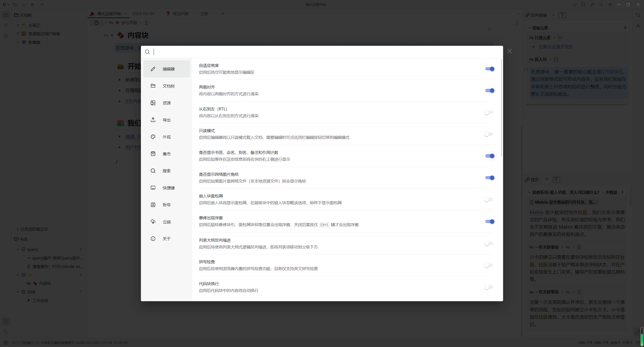Disable the 自适应宽度 adaptive width toggle
The image size is (644, 347).
[490, 69]
